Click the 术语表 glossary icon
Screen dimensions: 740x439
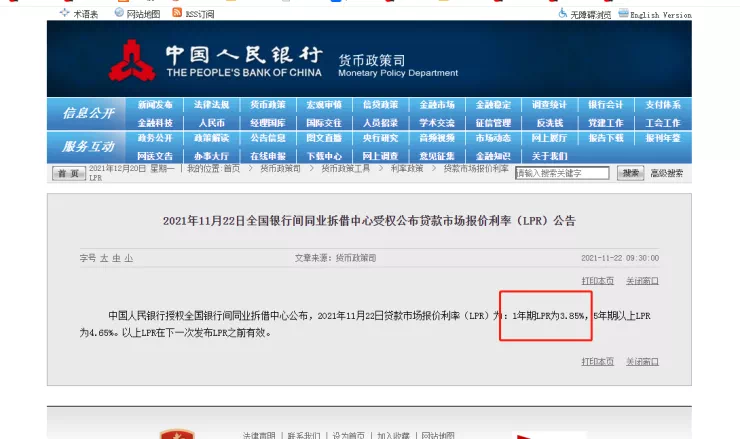(65, 13)
